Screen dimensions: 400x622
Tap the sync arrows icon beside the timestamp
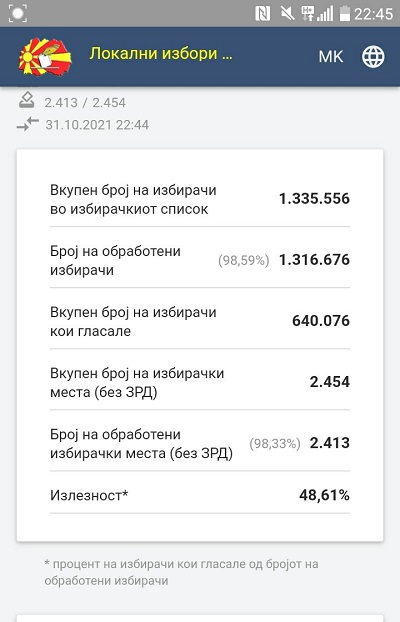(x=28, y=124)
